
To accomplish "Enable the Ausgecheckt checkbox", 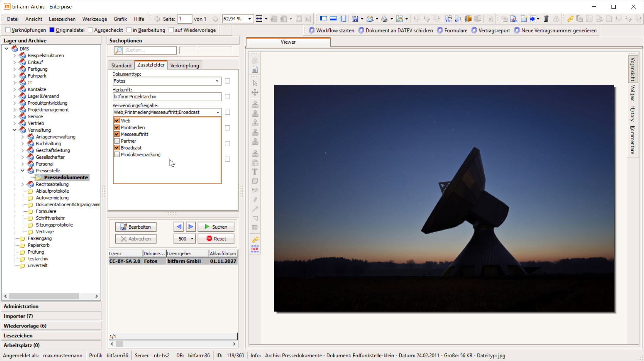I will pos(90,30).
